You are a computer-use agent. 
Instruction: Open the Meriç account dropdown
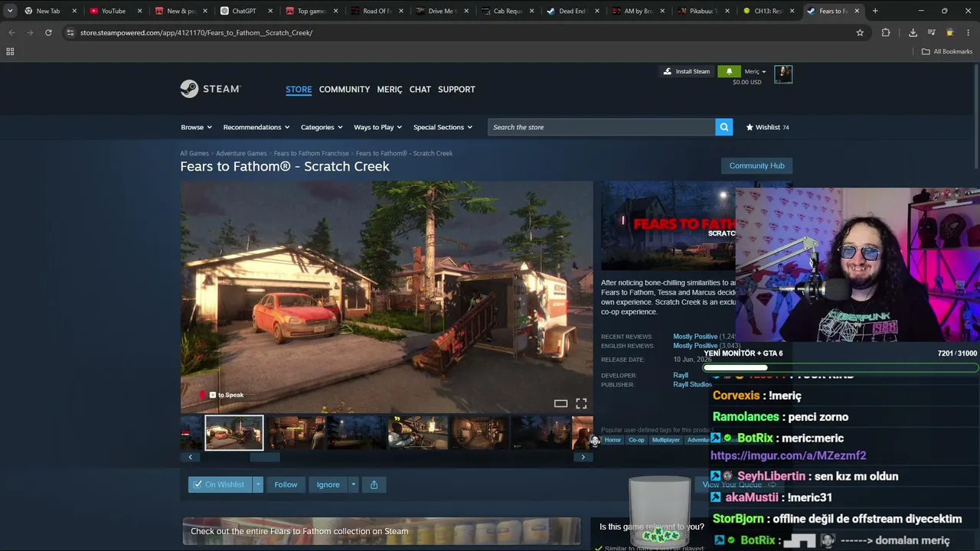(755, 71)
